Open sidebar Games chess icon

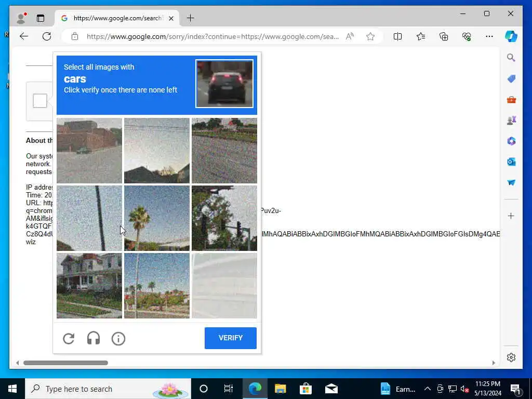click(x=511, y=121)
